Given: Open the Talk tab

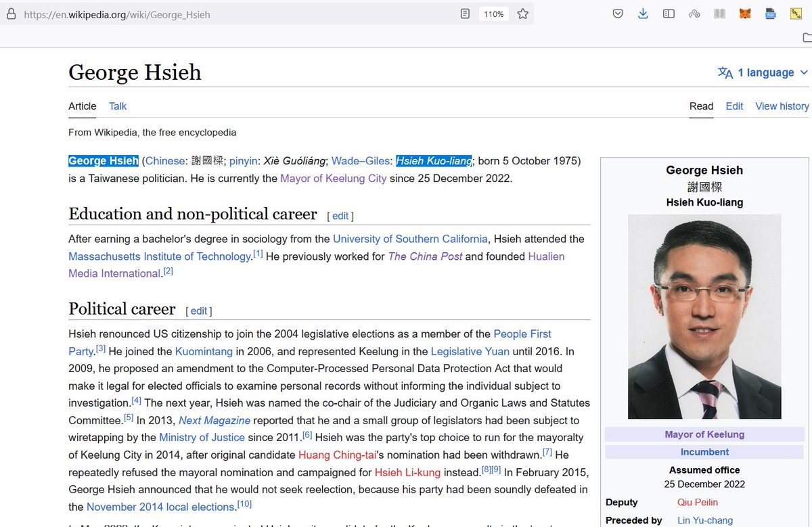Looking at the screenshot, I should 118,106.
